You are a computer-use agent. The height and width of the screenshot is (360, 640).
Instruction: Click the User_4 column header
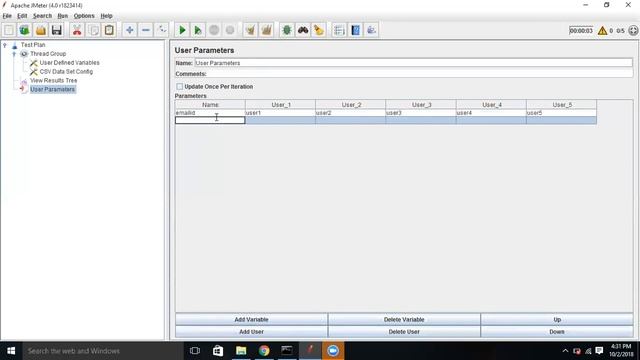pos(491,105)
